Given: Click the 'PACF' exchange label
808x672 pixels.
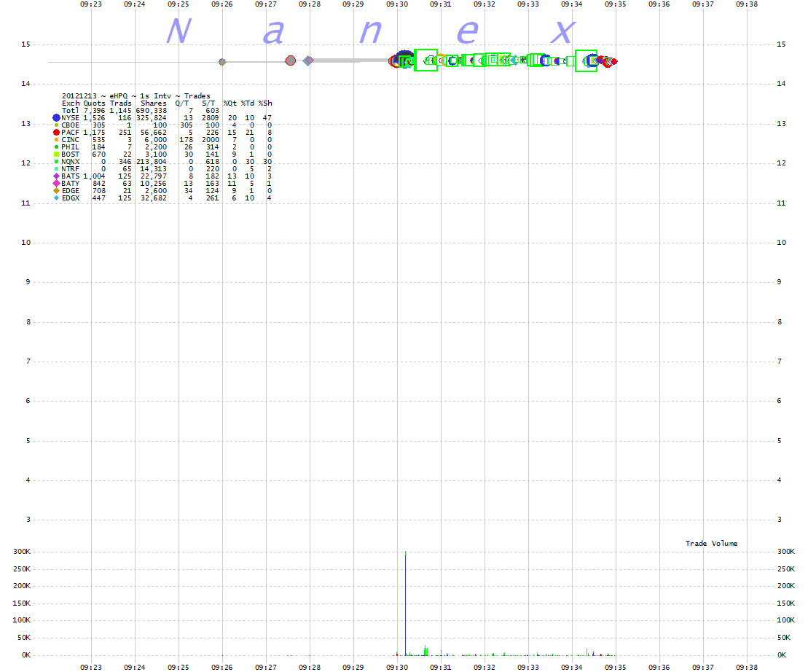Looking at the screenshot, I should 70,133.
